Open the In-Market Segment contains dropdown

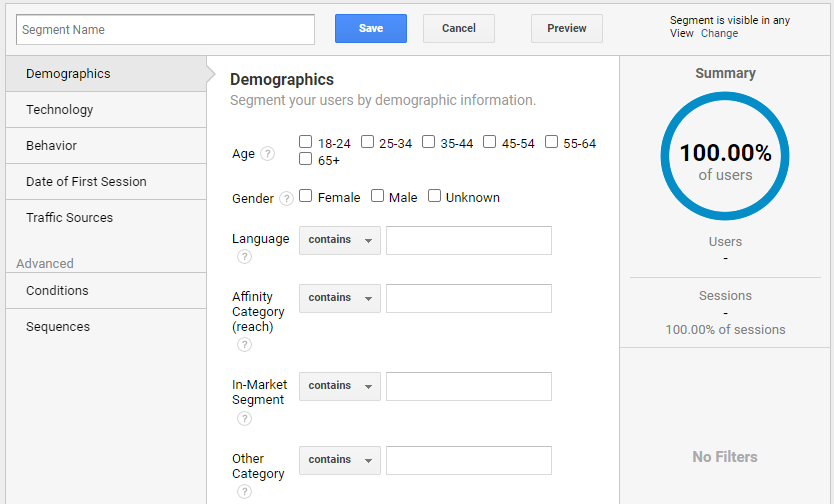339,386
